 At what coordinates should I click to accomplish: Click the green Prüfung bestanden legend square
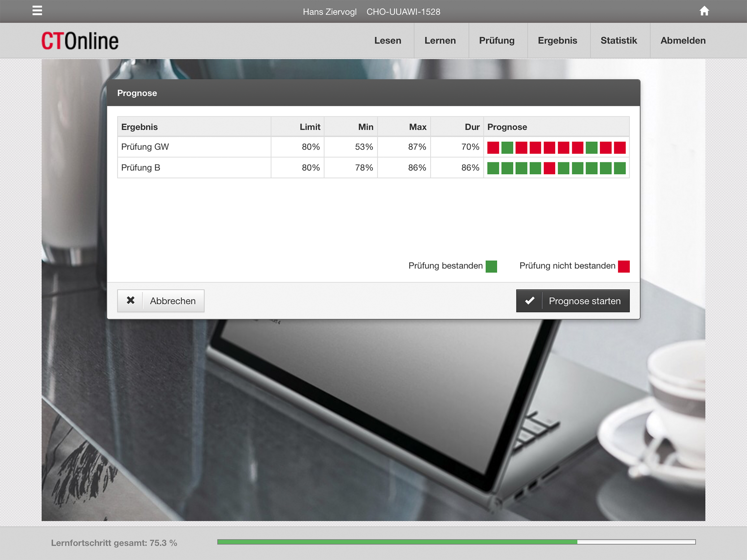coord(491,266)
